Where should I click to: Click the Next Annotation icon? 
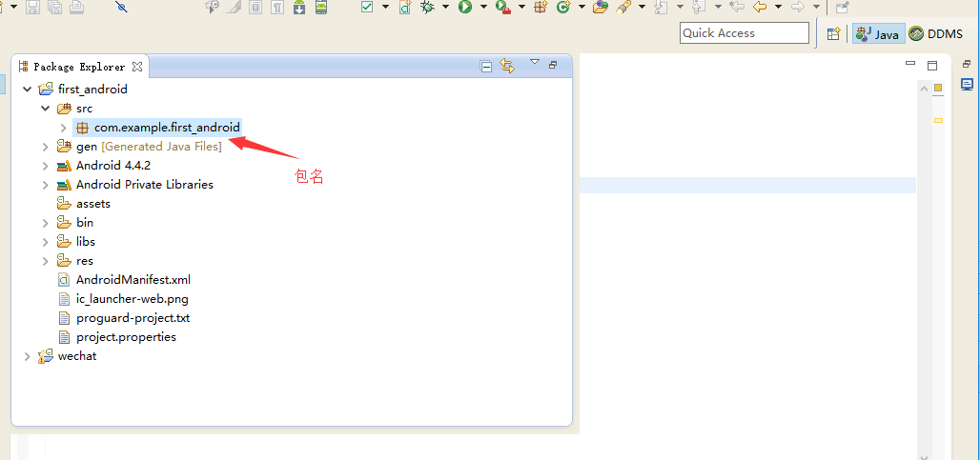pyautogui.click(x=661, y=8)
